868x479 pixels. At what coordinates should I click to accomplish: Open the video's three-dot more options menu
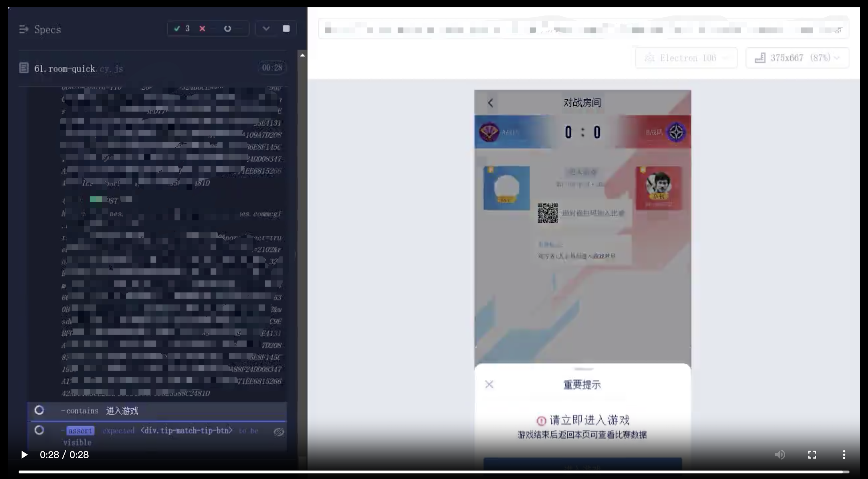pyautogui.click(x=844, y=454)
